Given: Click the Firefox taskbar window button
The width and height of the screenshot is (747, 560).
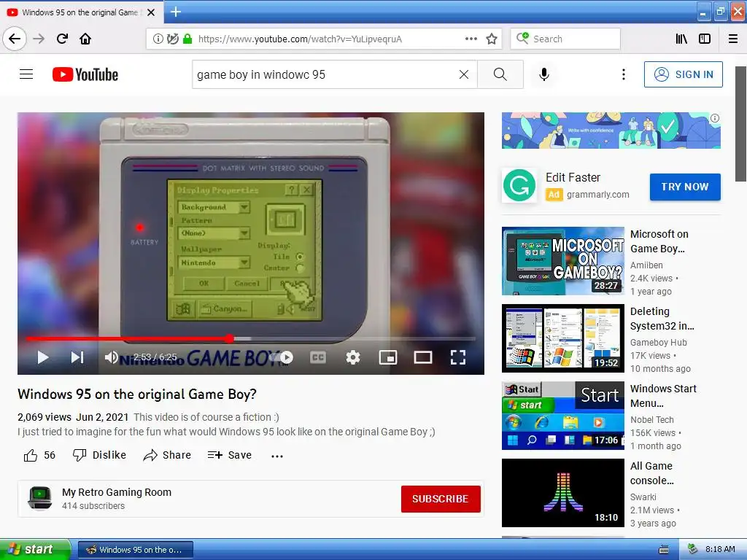Looking at the screenshot, I should tap(135, 550).
